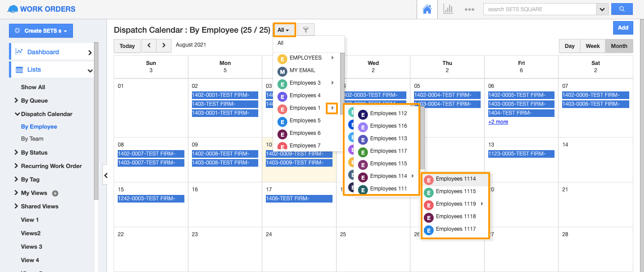Open the calendar filter funnel icon
This screenshot has height=272, width=644.
306,30
